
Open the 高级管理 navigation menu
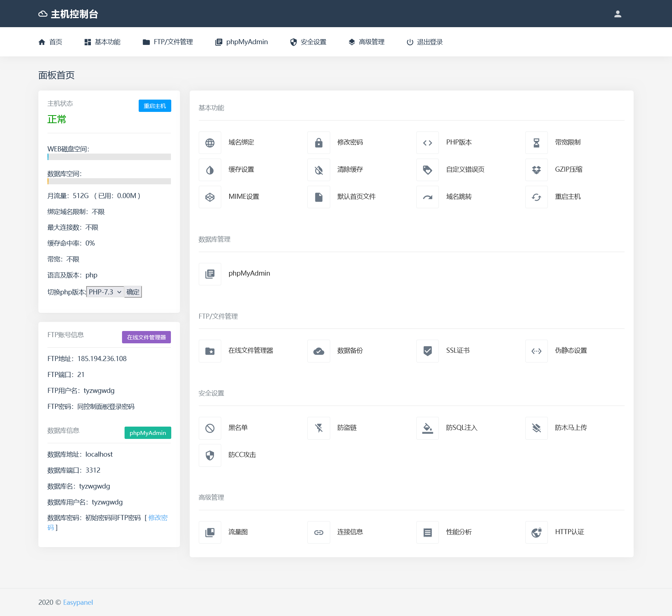pos(366,42)
